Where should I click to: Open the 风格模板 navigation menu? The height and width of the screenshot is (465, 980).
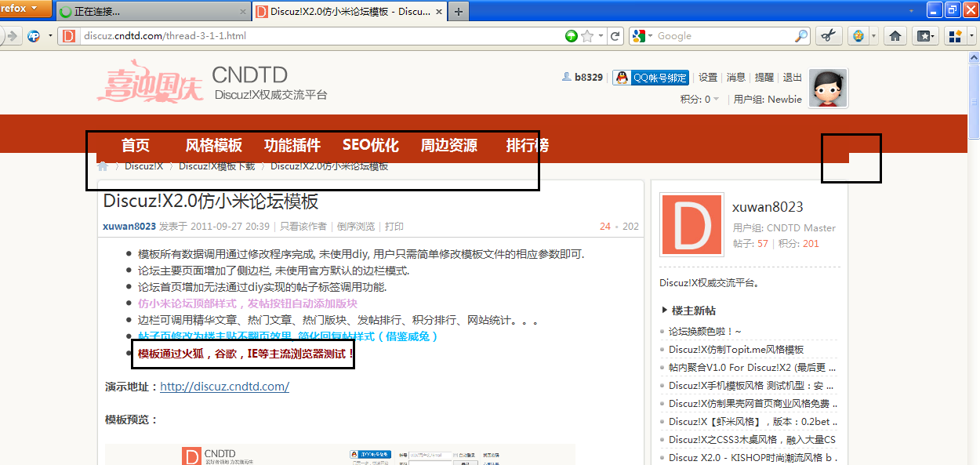click(215, 144)
